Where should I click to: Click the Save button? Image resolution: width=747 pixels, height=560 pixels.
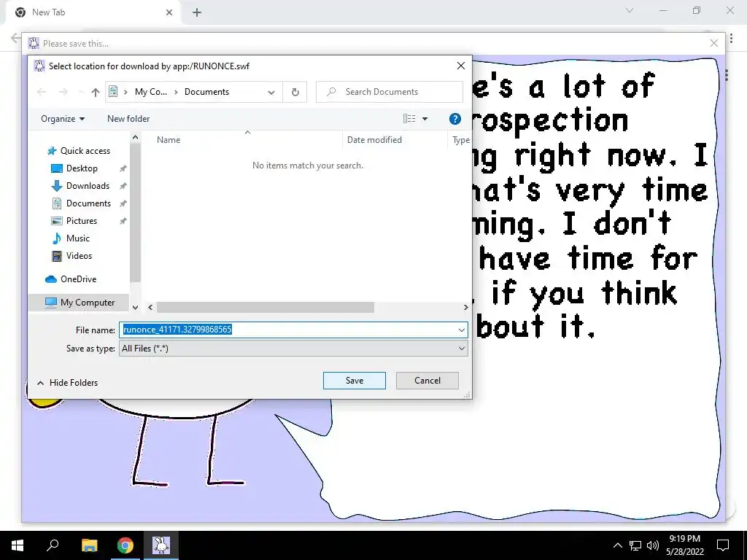354,381
